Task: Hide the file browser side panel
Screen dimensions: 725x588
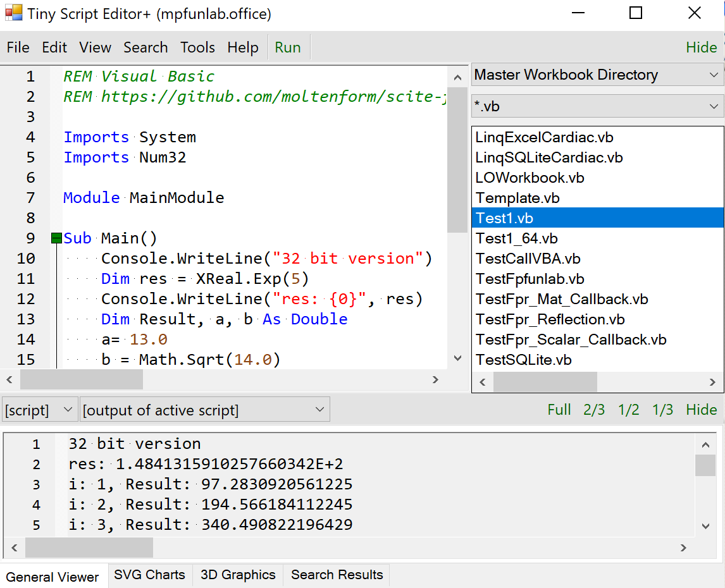Action: tap(701, 47)
